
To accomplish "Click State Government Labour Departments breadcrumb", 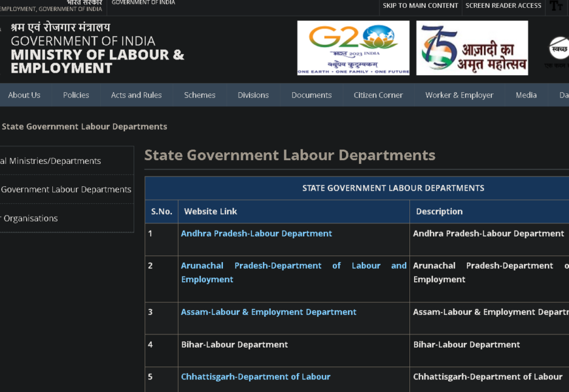I will coord(84,127).
